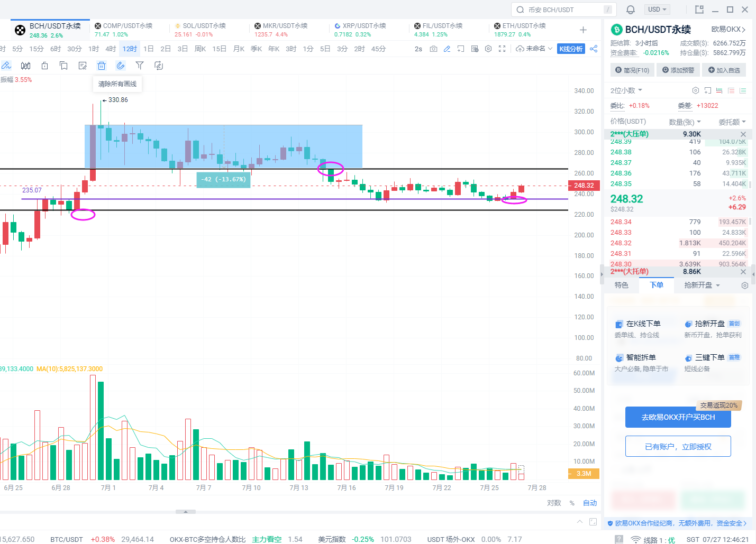The width and height of the screenshot is (756, 544).
Task: Click the refresh-edit icon after the funnel
Action: (x=159, y=66)
